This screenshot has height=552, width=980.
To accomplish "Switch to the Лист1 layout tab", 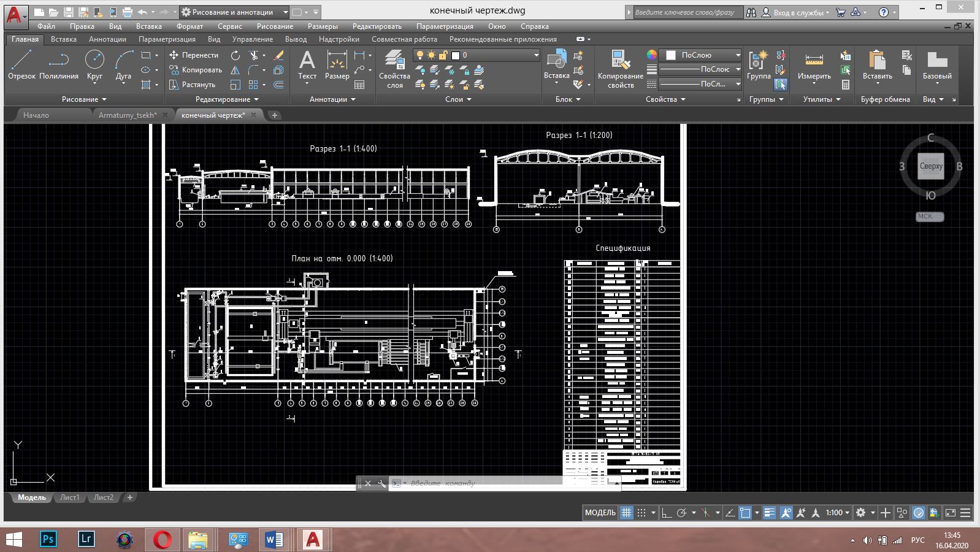I will [x=69, y=497].
